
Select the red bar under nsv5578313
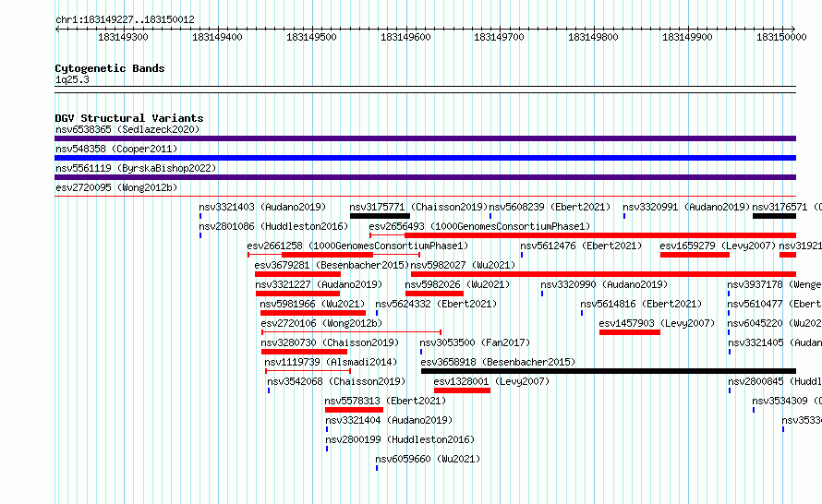click(354, 410)
